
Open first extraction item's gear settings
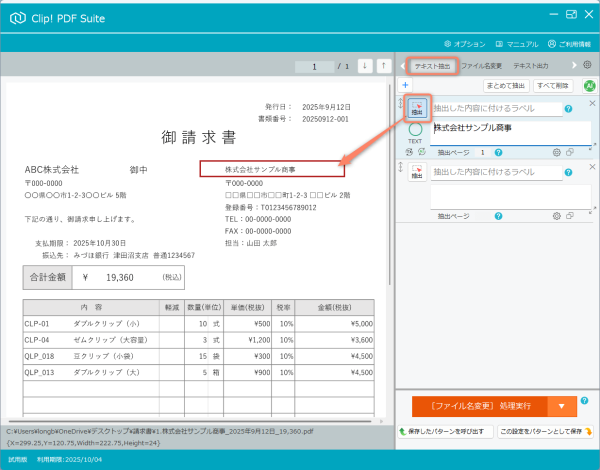[x=556, y=152]
